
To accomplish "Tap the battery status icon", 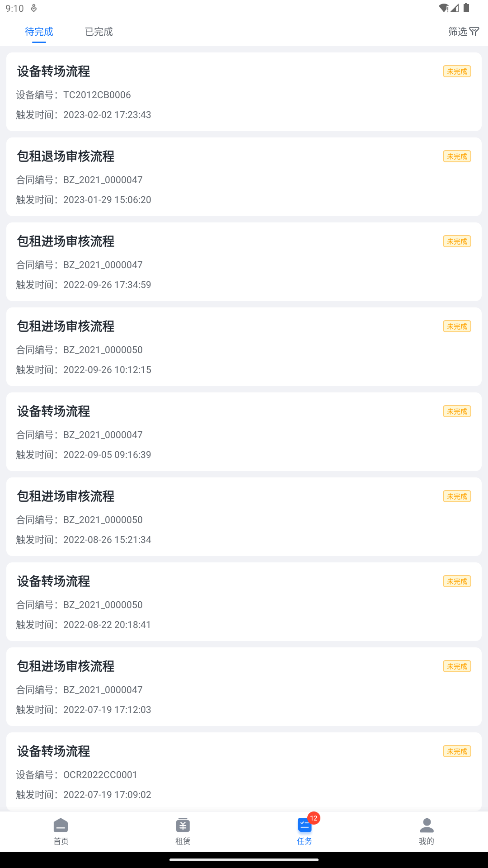I will pyautogui.click(x=466, y=8).
